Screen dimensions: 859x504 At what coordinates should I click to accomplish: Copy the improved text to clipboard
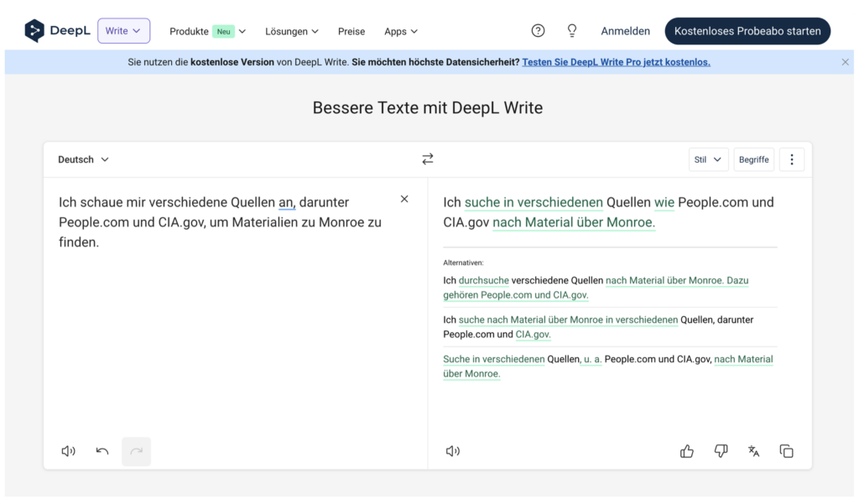786,451
